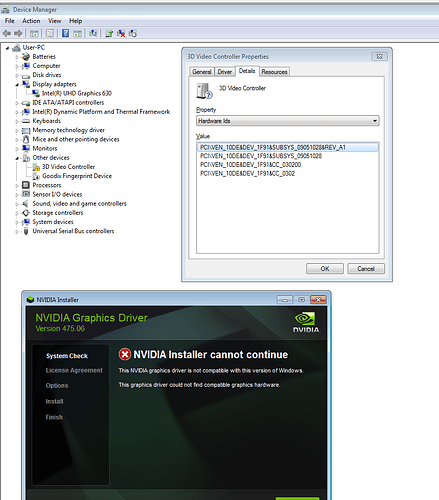Screen dimensions: 439x500
Task: Click the Batteries category icon
Action: [26, 57]
